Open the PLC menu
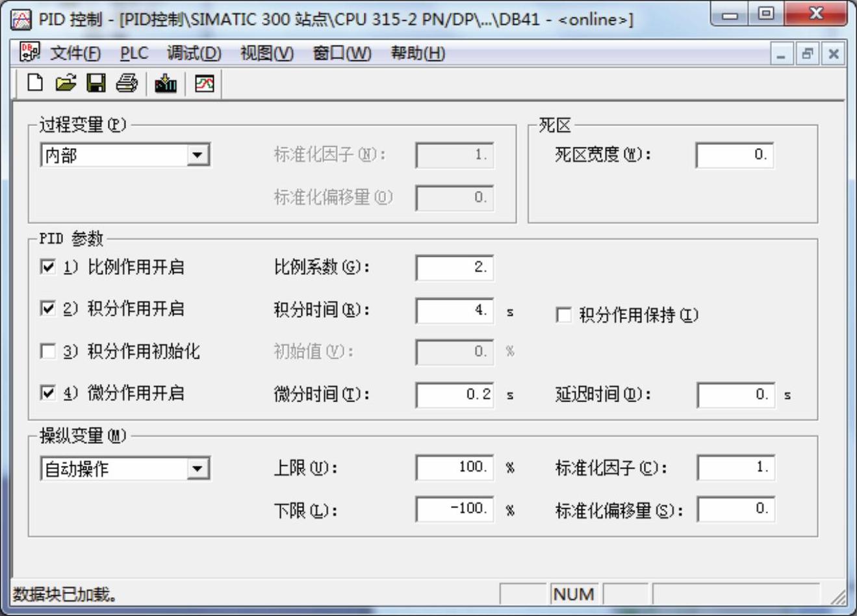This screenshot has height=616, width=857. 134,53
